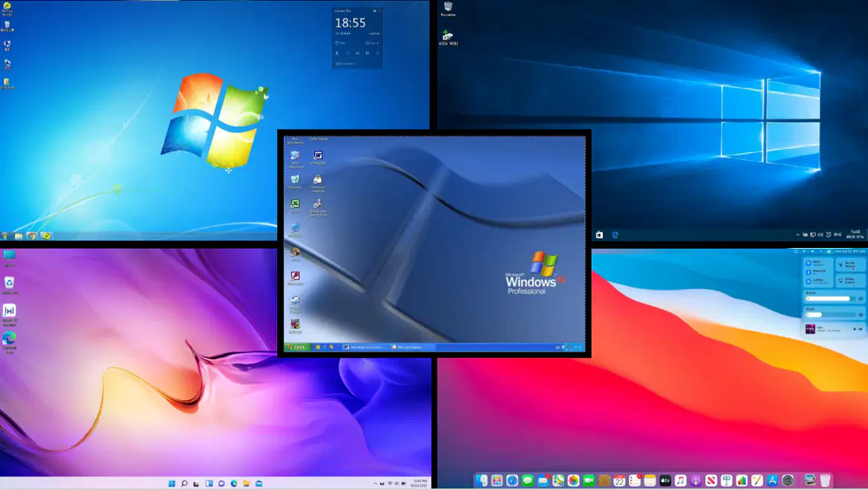Open Pages in the macOS dock
Viewport: 868px width, 490px height.
(x=757, y=480)
